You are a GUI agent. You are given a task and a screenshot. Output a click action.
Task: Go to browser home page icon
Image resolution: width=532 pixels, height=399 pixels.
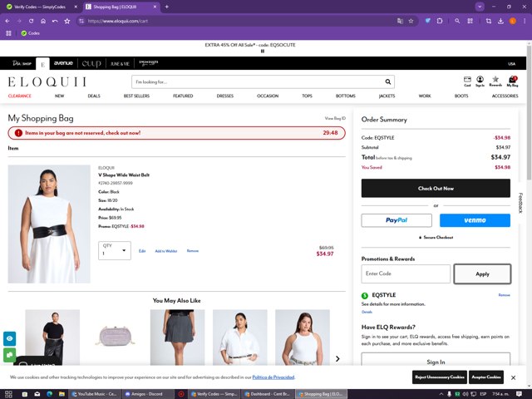coord(43,21)
